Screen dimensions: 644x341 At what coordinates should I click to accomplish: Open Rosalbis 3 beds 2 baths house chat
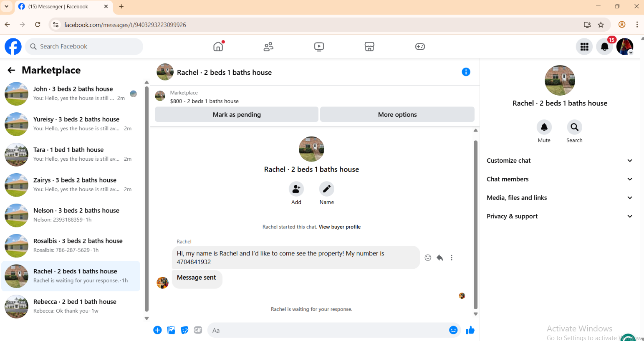(x=71, y=246)
